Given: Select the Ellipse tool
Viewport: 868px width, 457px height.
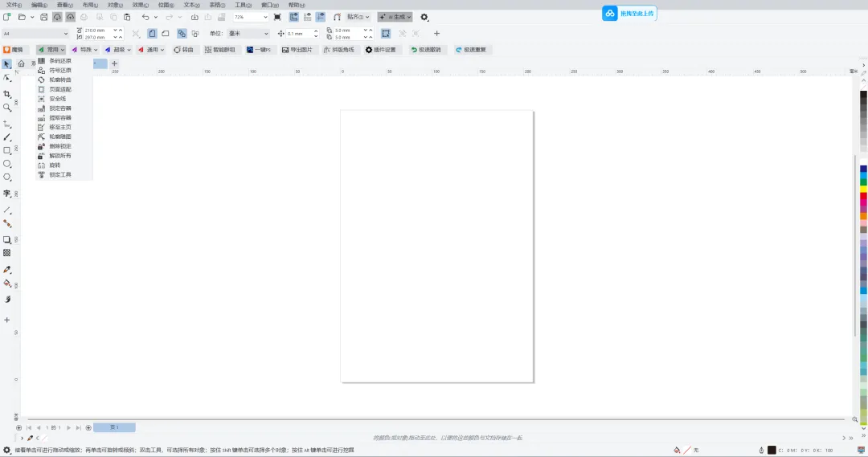Looking at the screenshot, I should 6,164.
